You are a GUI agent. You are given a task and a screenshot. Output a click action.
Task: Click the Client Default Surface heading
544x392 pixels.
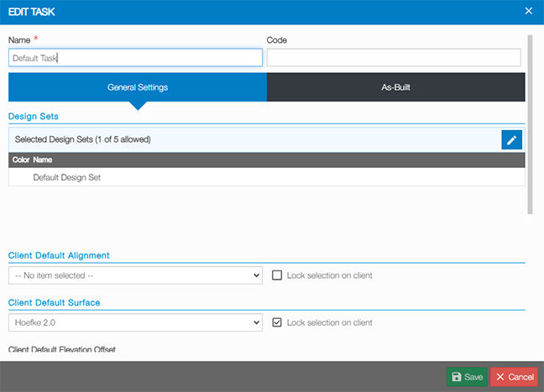(x=54, y=302)
